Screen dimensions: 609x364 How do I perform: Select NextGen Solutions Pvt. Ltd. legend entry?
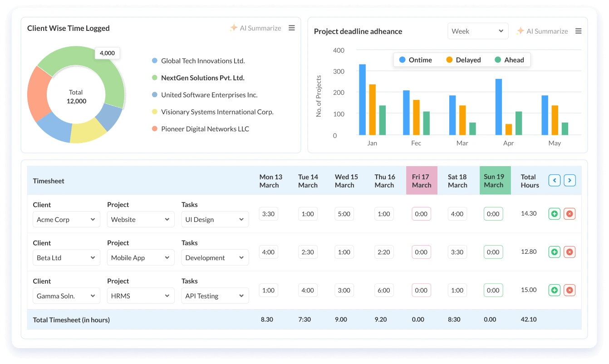click(x=198, y=78)
